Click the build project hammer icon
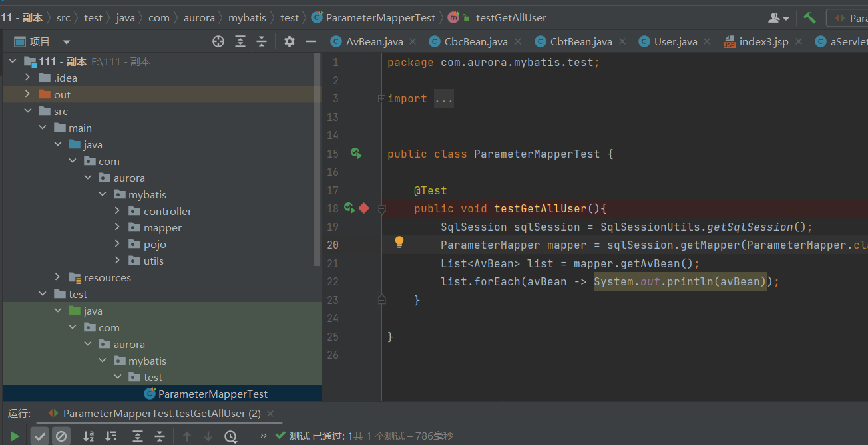Image resolution: width=868 pixels, height=445 pixels. [809, 18]
